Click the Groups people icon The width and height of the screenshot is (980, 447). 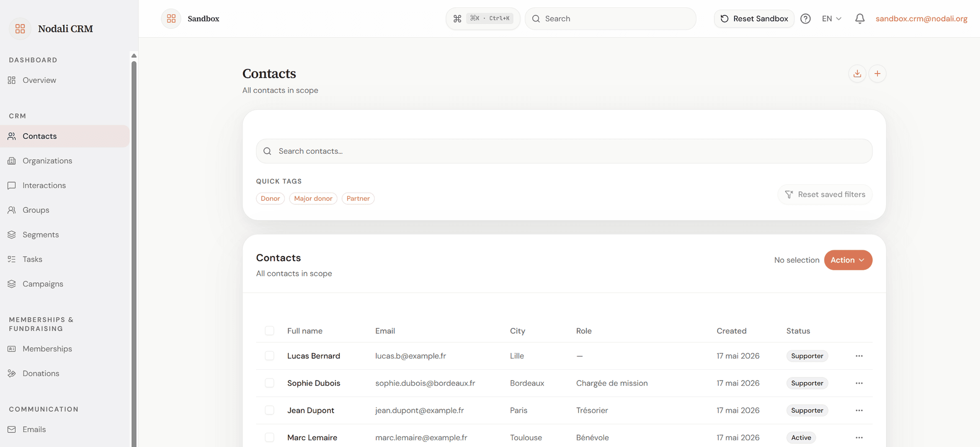[x=12, y=210]
